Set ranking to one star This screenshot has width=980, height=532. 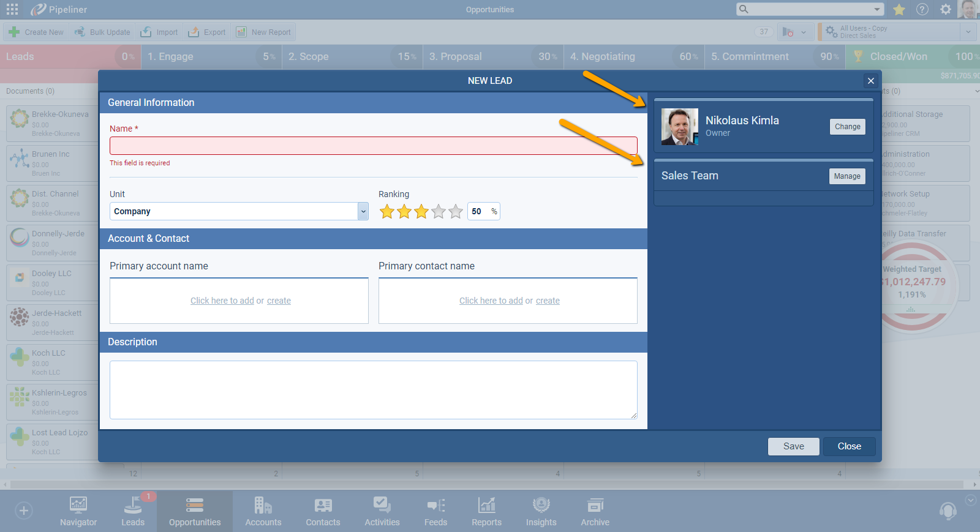tap(387, 212)
